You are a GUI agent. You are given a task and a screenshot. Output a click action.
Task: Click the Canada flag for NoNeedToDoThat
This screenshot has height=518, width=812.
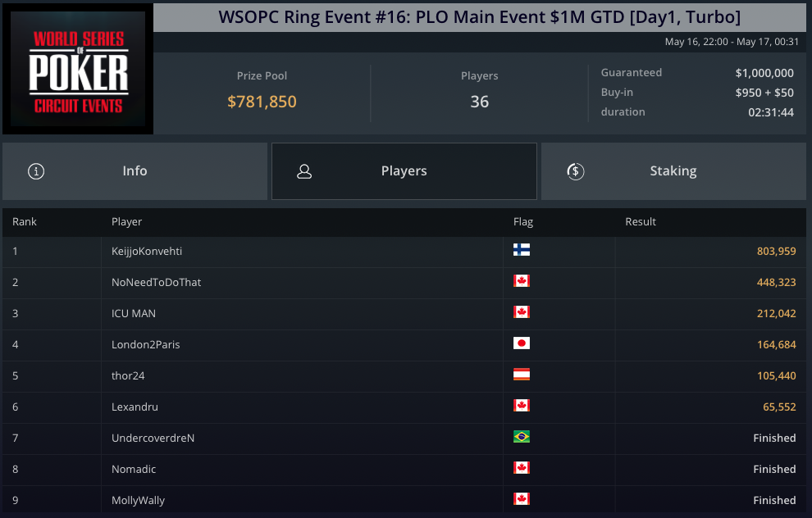[x=521, y=281]
